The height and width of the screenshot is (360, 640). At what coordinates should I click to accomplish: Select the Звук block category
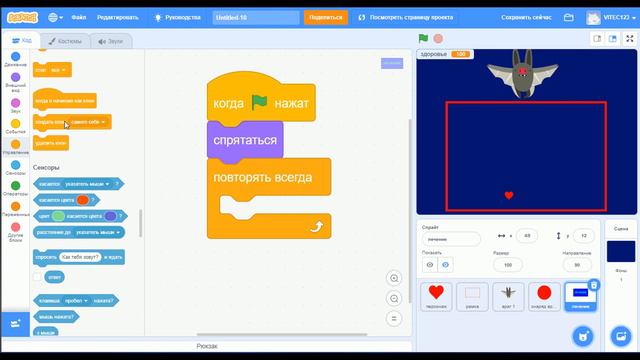coord(16,105)
